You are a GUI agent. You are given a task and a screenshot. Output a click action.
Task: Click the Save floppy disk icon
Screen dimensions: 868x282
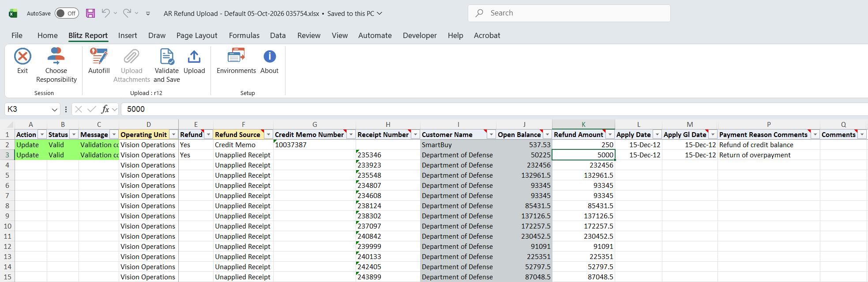coord(90,13)
